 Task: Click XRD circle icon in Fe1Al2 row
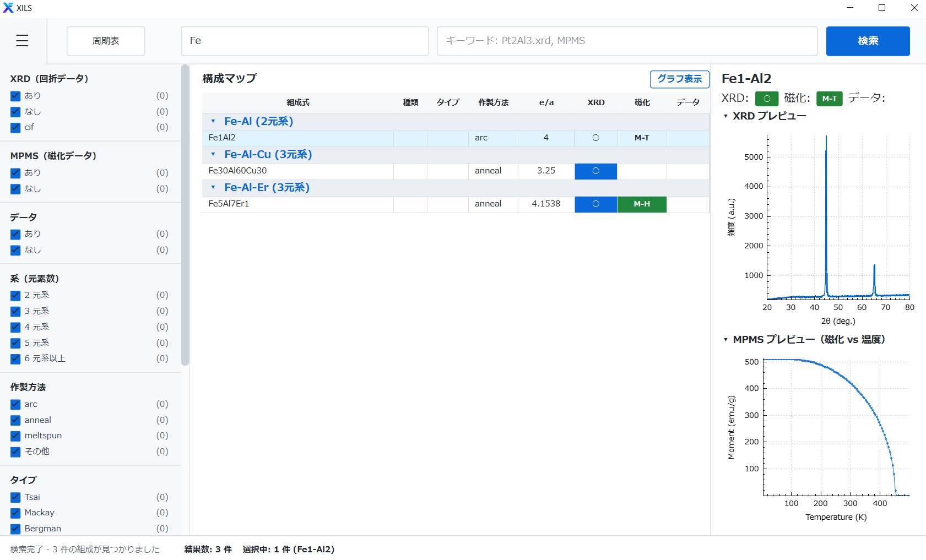(595, 138)
